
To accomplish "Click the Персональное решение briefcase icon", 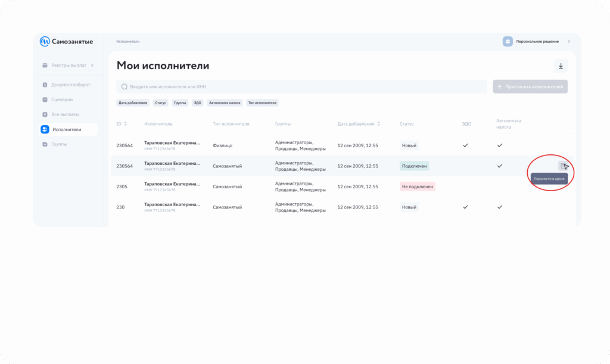I will 508,42.
